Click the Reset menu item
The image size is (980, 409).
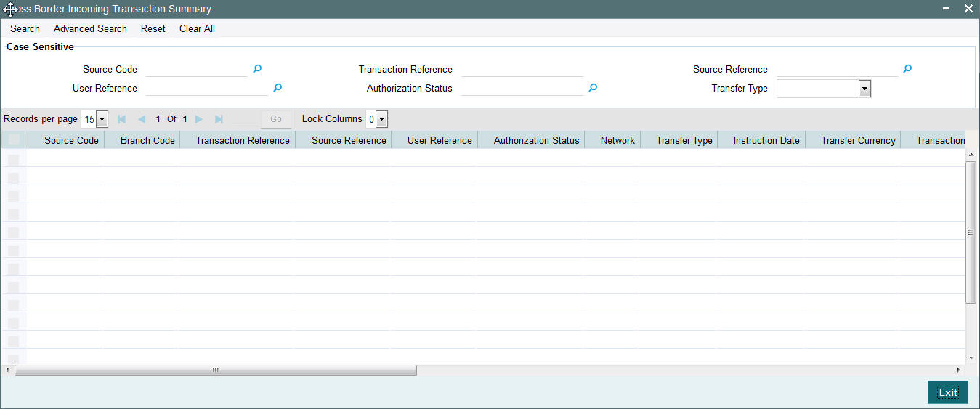153,28
